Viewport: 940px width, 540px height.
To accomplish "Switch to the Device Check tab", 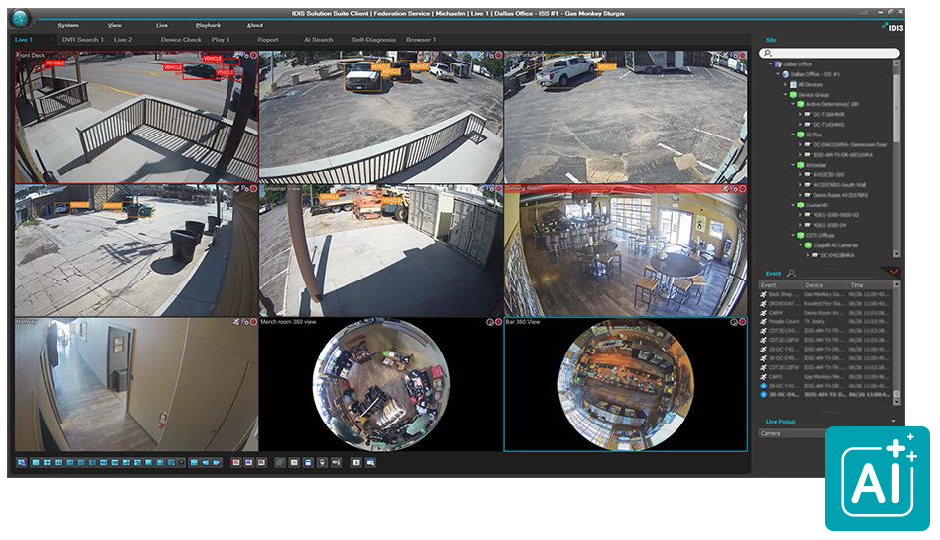I will 181,40.
